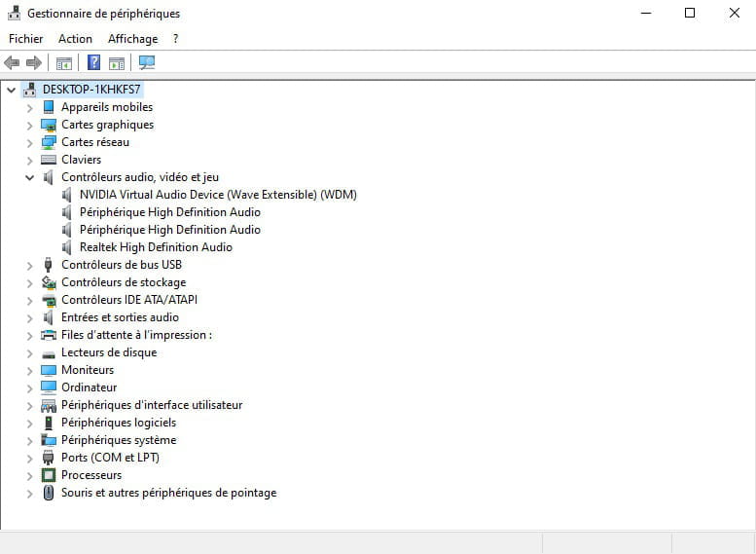
Task: Click the Back arrow toolbar icon
Action: coord(12,62)
